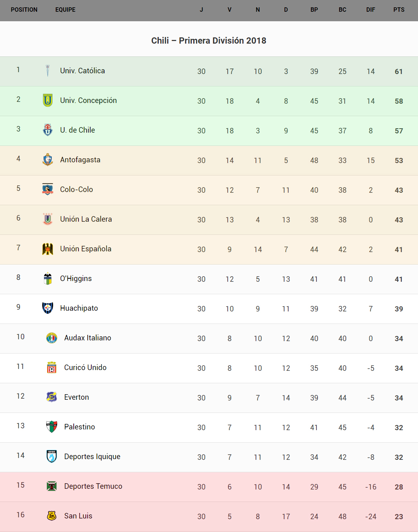Click the PTS column header

click(399, 10)
